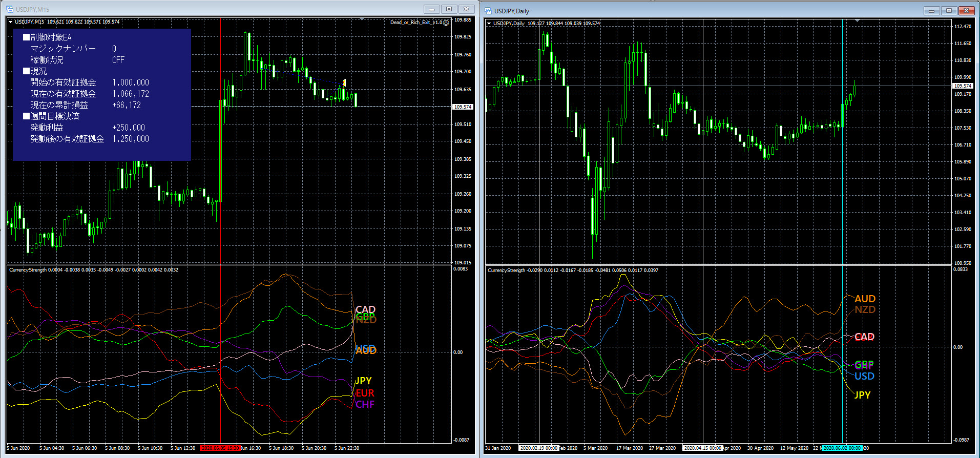Image resolution: width=980 pixels, height=458 pixels.
Task: Select the 現況 heading
Action: [x=35, y=71]
